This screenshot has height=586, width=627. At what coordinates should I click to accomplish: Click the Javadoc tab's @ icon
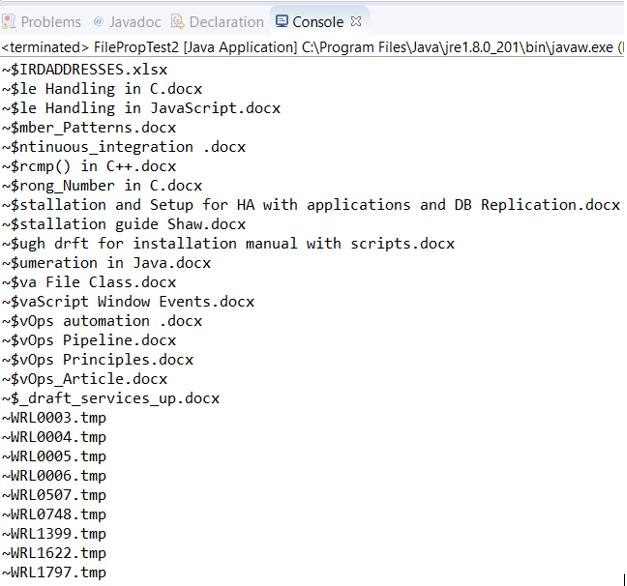98,21
